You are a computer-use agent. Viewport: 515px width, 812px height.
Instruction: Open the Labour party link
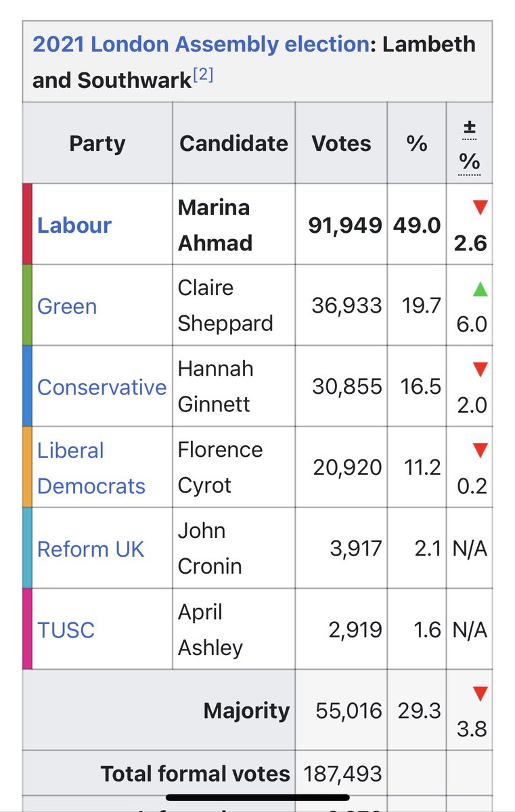[74, 225]
